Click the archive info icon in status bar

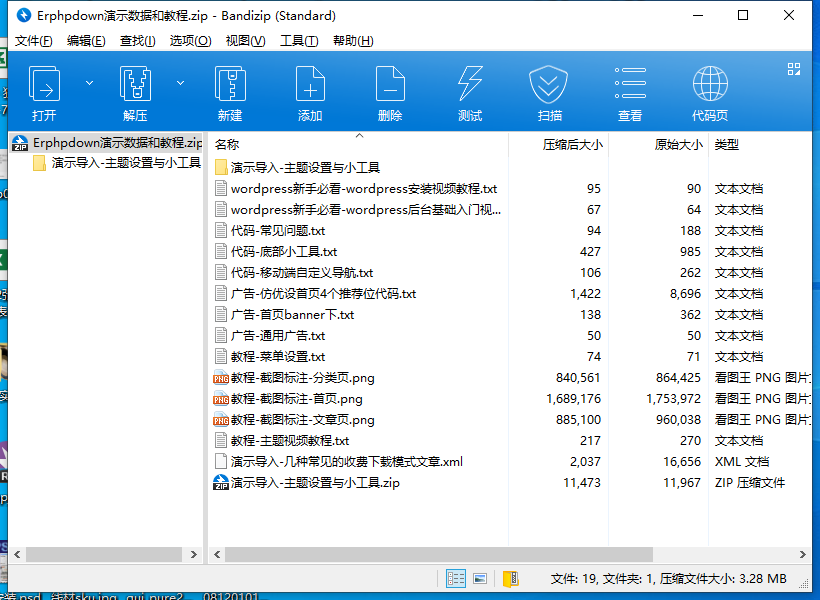click(x=510, y=579)
